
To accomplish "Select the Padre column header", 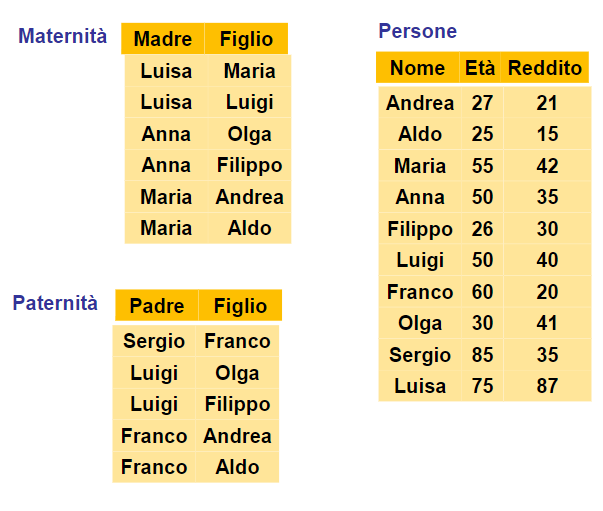I will pyautogui.click(x=157, y=306).
